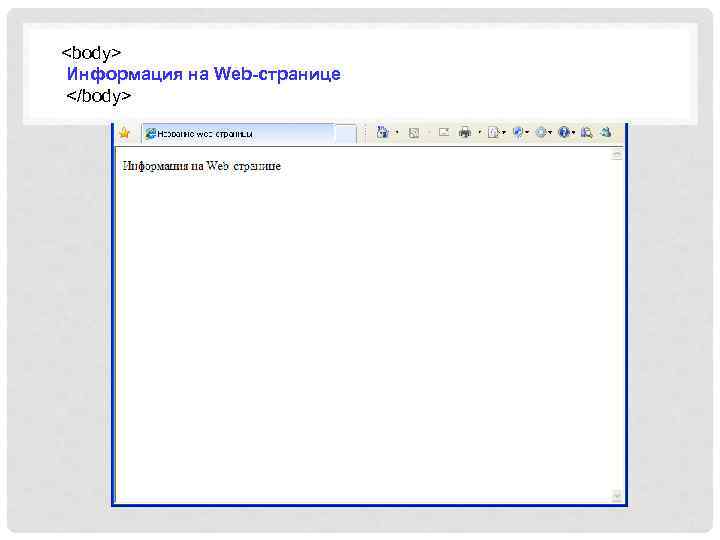This screenshot has height=540, width=720.
Task: Expand the Tools menu dropdown arrow
Action: pyautogui.click(x=550, y=133)
